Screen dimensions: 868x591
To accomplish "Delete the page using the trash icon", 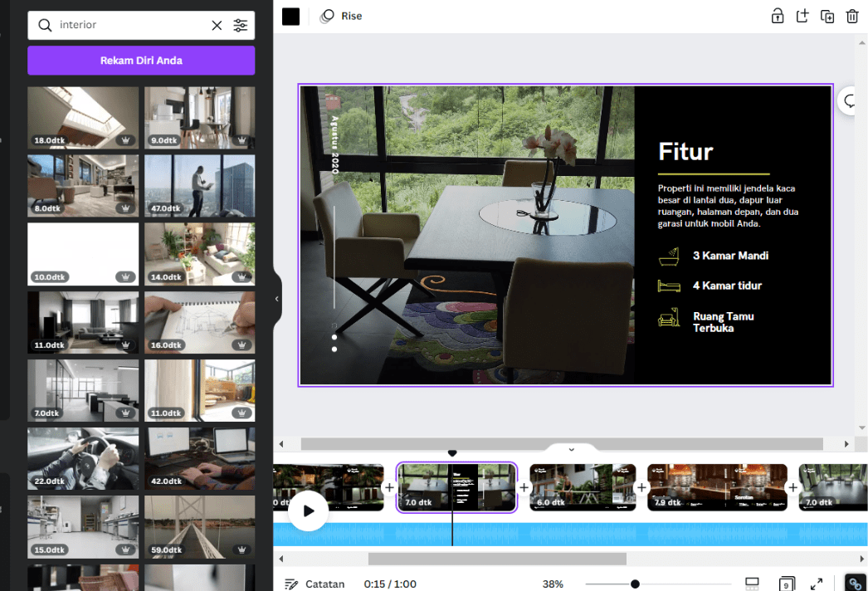I will pos(852,16).
